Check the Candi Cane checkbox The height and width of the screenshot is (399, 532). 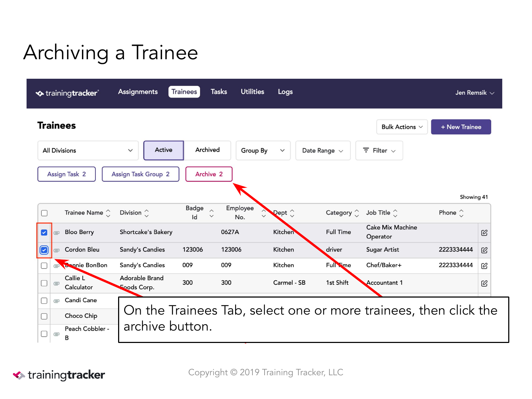tap(44, 301)
